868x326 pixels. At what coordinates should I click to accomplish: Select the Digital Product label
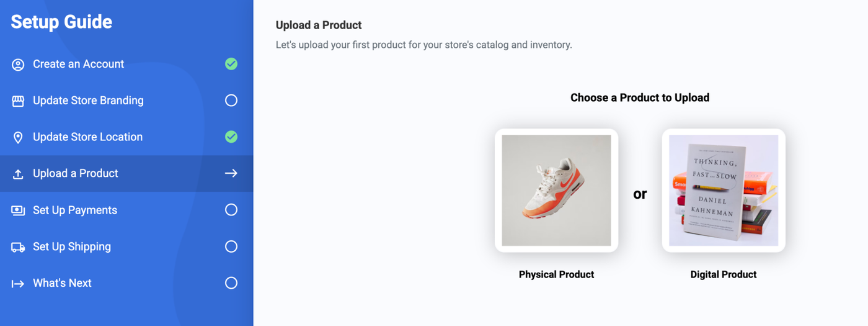pyautogui.click(x=724, y=274)
